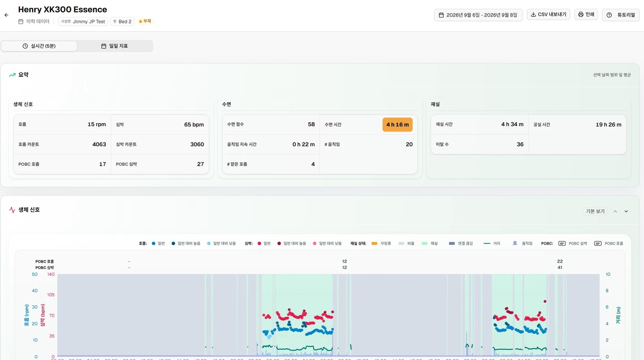Image resolution: width=644 pixels, height=360 pixels.
Task: Click the 연결 끊김 legend swatch icon
Action: 452,243
